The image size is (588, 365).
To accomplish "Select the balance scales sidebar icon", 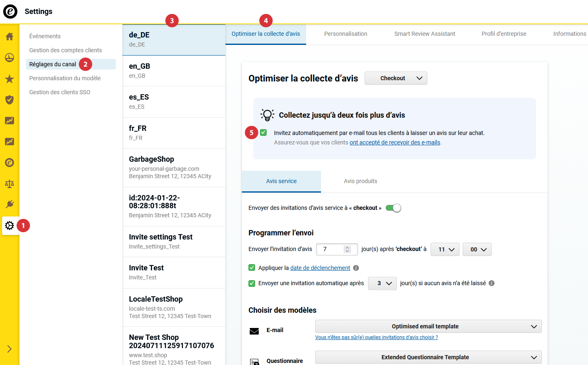I will pyautogui.click(x=9, y=184).
